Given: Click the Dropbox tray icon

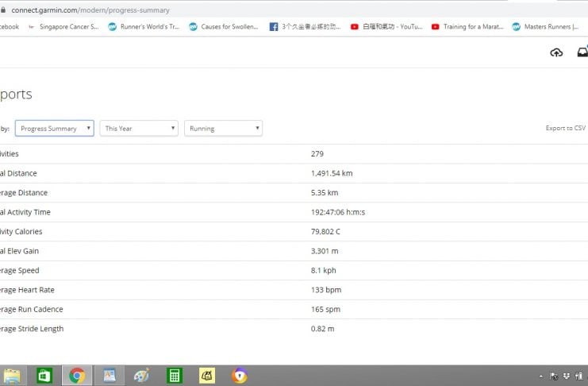Looking at the screenshot, I should [567, 376].
